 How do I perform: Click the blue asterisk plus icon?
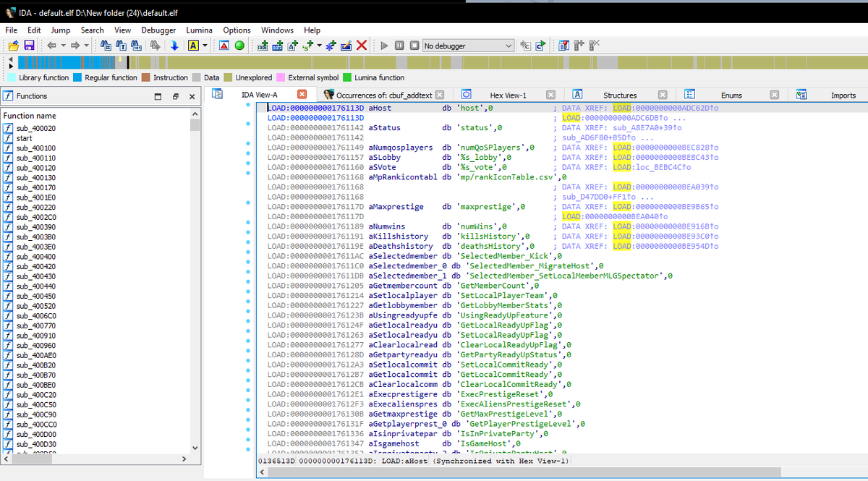[x=331, y=46]
